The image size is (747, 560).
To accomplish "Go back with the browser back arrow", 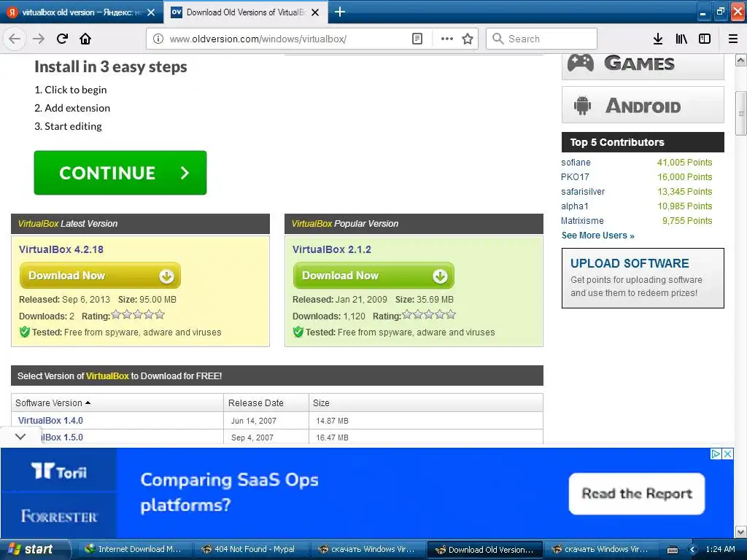I will 15,39.
